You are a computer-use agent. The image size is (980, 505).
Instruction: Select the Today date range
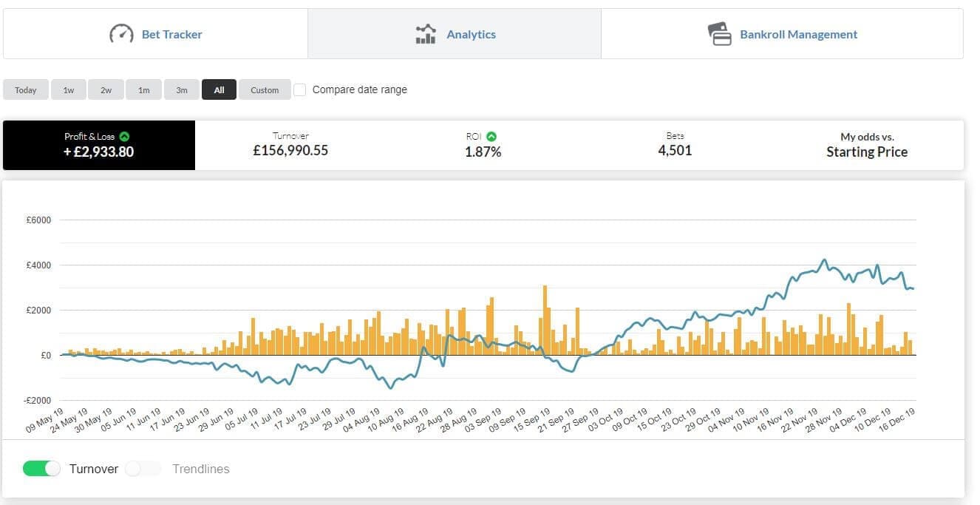coord(26,89)
